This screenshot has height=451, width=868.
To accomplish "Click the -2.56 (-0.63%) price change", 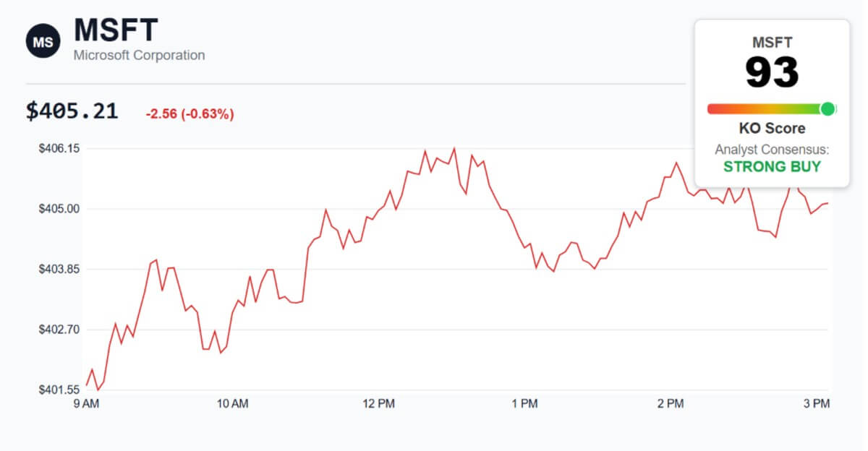I will (x=190, y=114).
